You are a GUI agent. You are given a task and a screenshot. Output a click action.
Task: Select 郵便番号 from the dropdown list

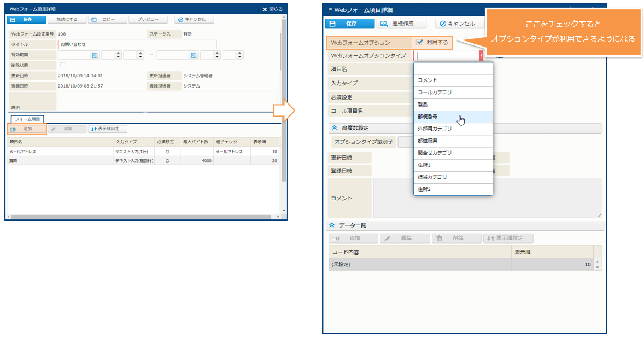click(428, 117)
